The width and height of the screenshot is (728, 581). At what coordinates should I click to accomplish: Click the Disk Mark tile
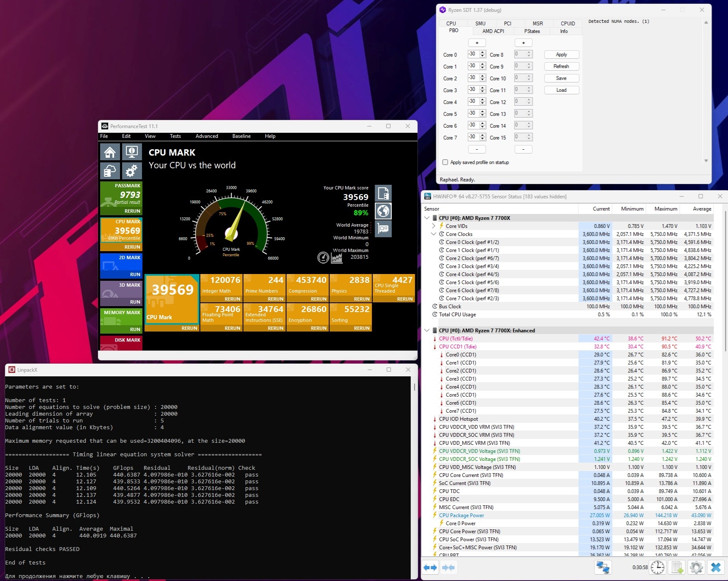121,343
